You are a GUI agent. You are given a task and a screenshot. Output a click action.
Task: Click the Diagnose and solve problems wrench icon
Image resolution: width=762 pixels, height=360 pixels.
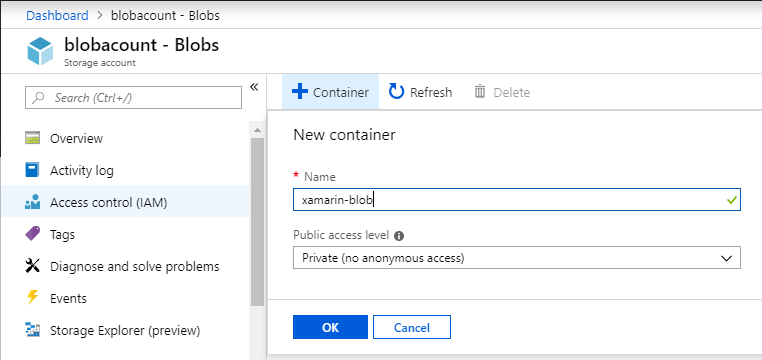click(x=32, y=266)
